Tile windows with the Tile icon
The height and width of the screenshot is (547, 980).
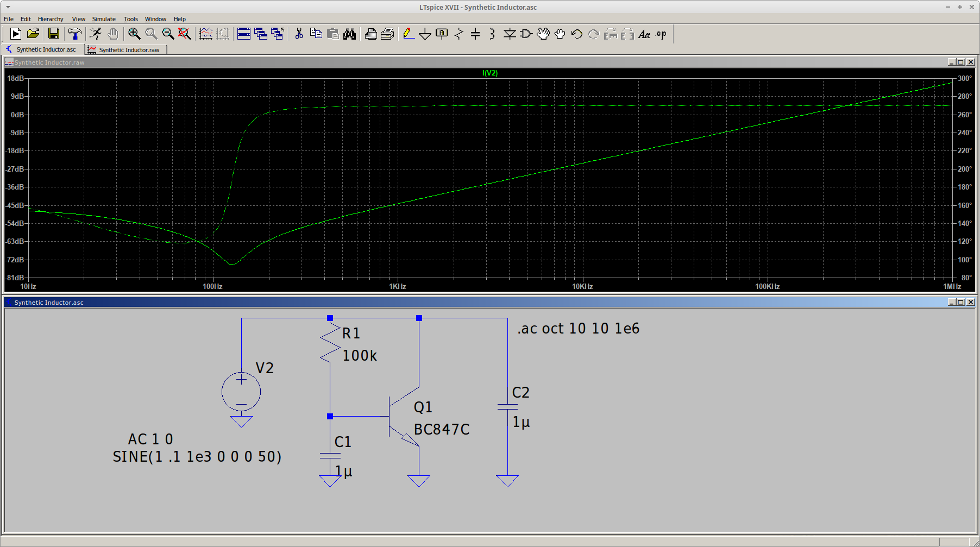244,34
